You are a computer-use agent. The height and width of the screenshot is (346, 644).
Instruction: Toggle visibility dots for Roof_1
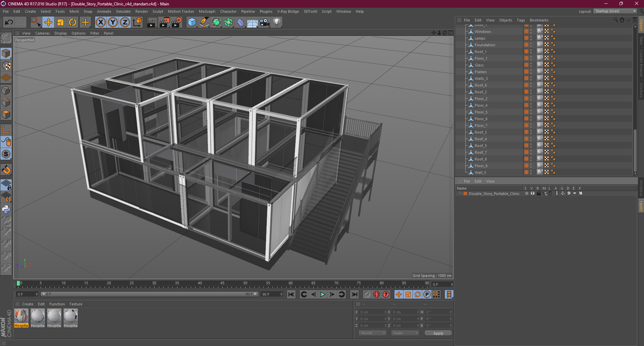coord(531,52)
